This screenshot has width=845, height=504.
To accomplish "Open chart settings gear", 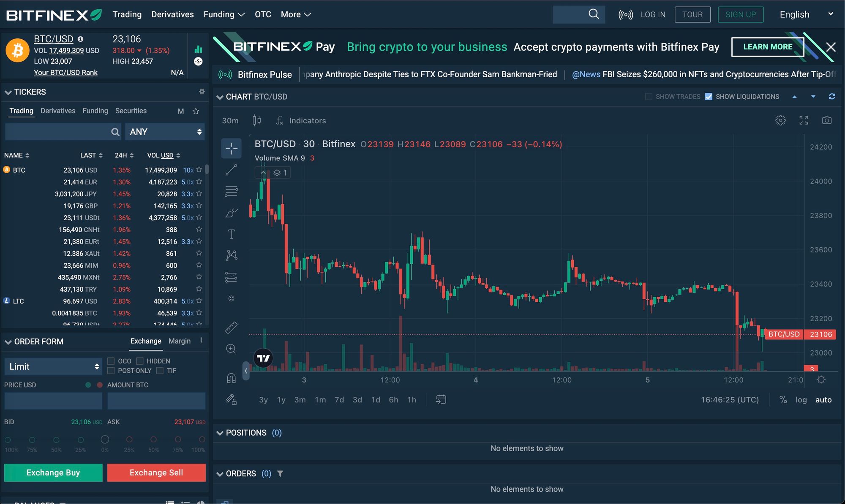I will coord(780,120).
